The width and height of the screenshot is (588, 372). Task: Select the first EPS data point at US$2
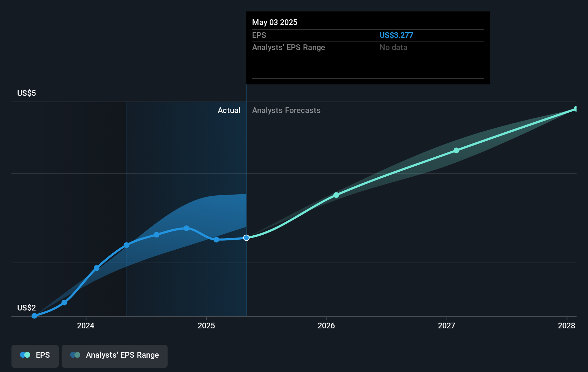pyautogui.click(x=34, y=316)
